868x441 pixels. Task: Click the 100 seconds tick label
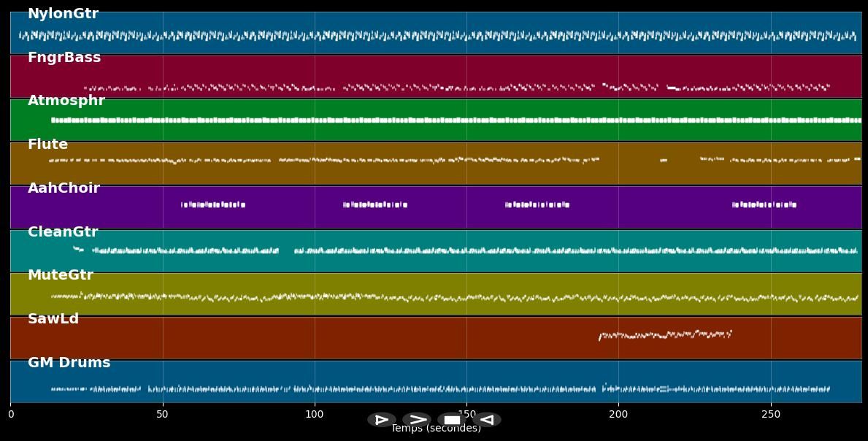tap(315, 415)
